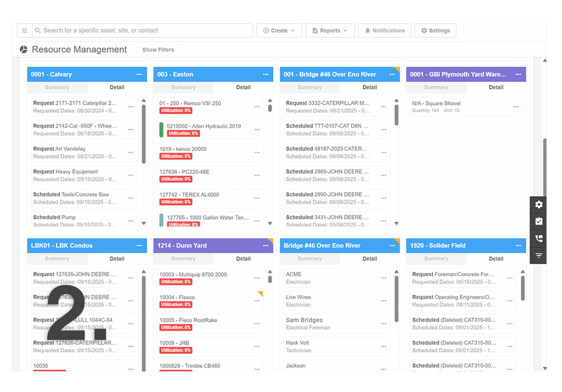Open ellipsis menu for 1019 - kenco 20000

257,152
